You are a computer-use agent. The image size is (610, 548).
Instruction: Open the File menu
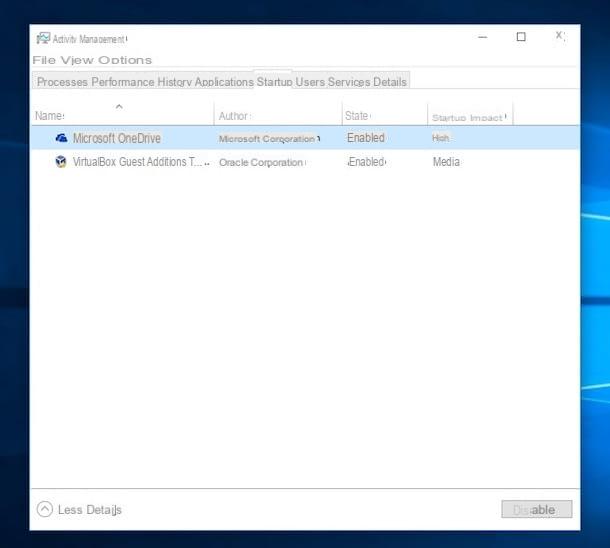pyautogui.click(x=44, y=60)
